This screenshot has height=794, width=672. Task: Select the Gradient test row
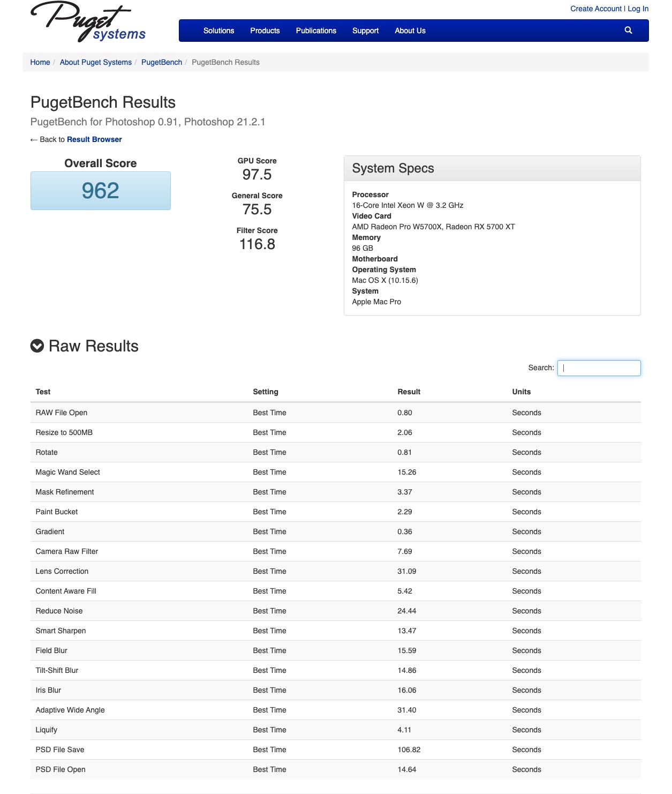(336, 531)
